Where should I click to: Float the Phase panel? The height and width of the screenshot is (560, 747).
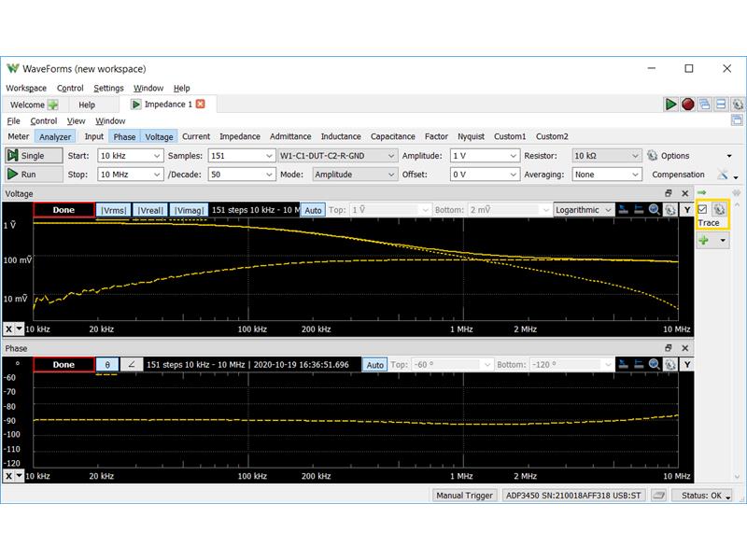pyautogui.click(x=669, y=348)
